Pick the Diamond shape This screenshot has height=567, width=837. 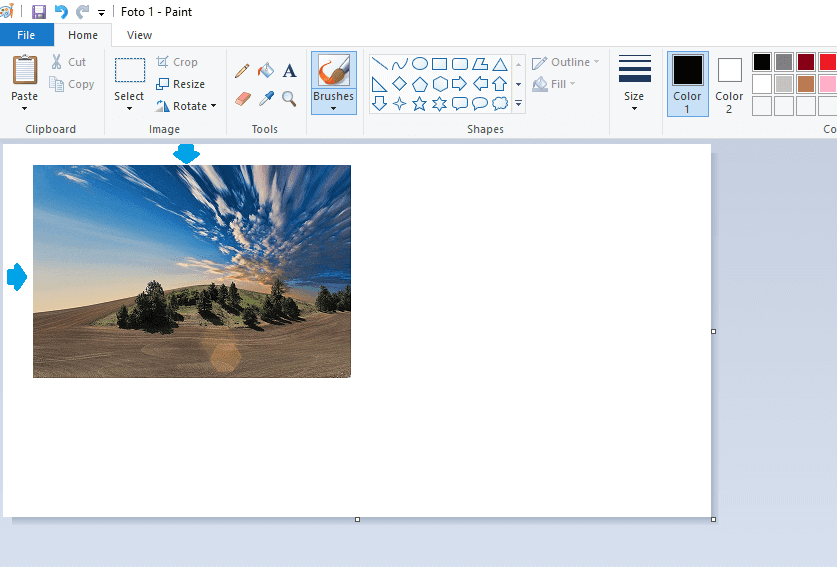[399, 84]
